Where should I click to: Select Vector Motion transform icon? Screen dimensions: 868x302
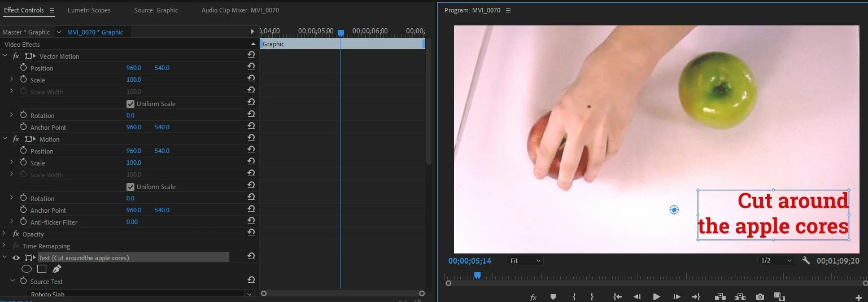(30, 56)
